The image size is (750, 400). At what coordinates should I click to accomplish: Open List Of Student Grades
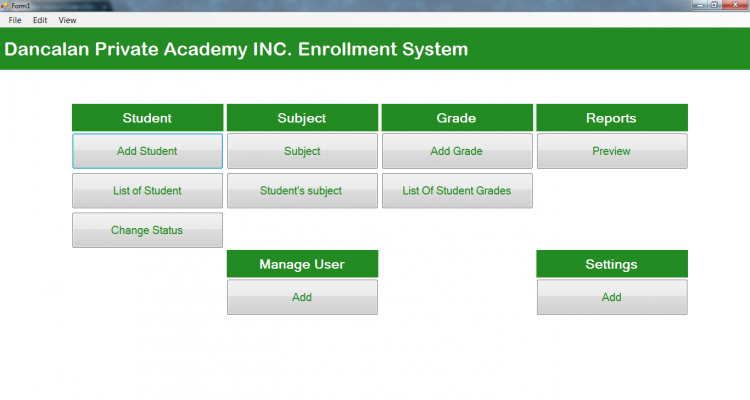click(x=457, y=191)
